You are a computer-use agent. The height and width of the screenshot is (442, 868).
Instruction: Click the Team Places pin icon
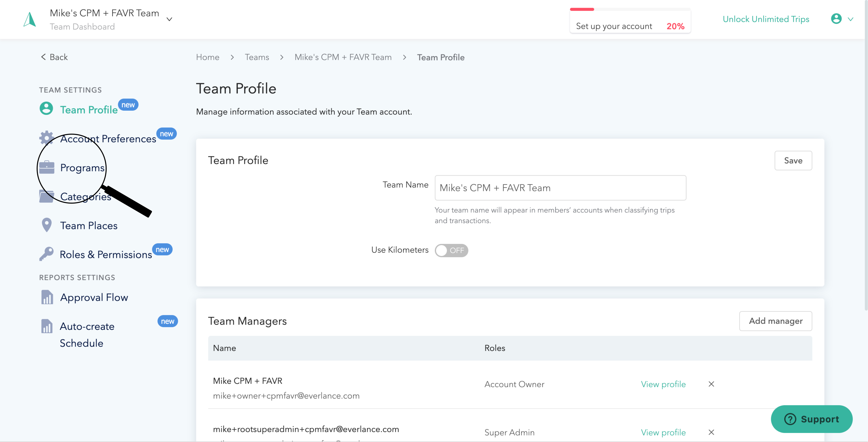[x=46, y=225]
